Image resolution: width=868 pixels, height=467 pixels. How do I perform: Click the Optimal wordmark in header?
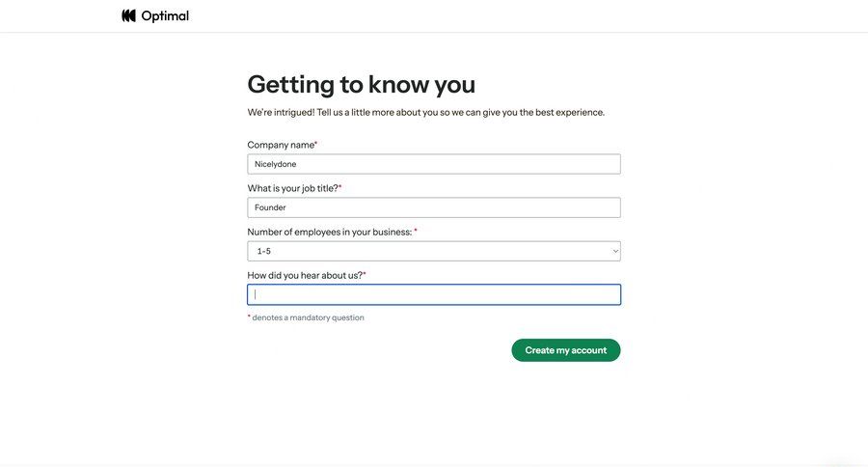pyautogui.click(x=165, y=15)
